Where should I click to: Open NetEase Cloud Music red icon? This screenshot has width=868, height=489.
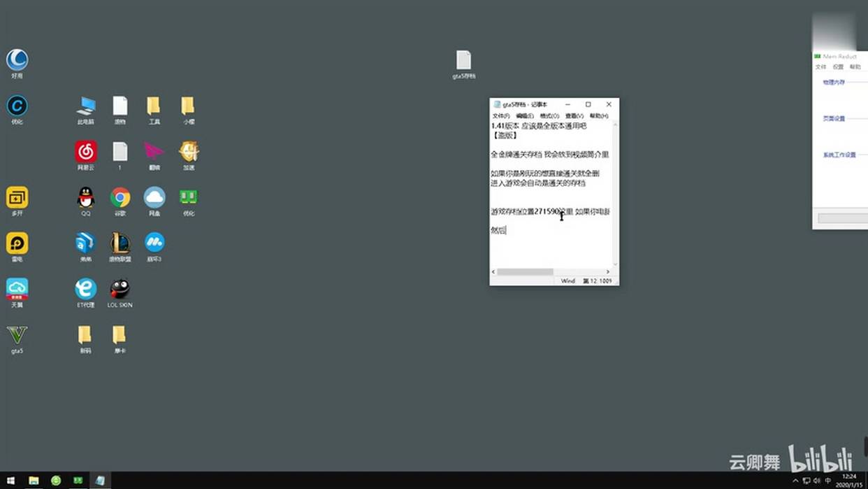coord(85,152)
